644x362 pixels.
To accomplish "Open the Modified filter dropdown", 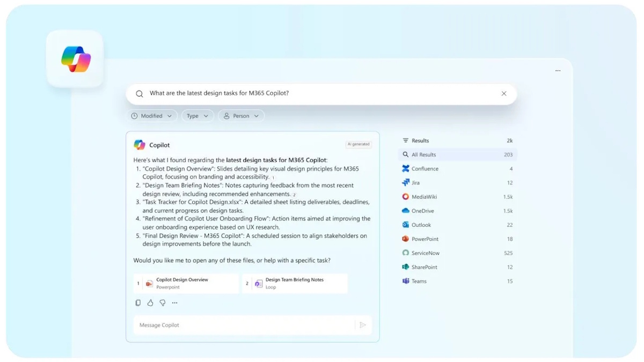I will (152, 116).
